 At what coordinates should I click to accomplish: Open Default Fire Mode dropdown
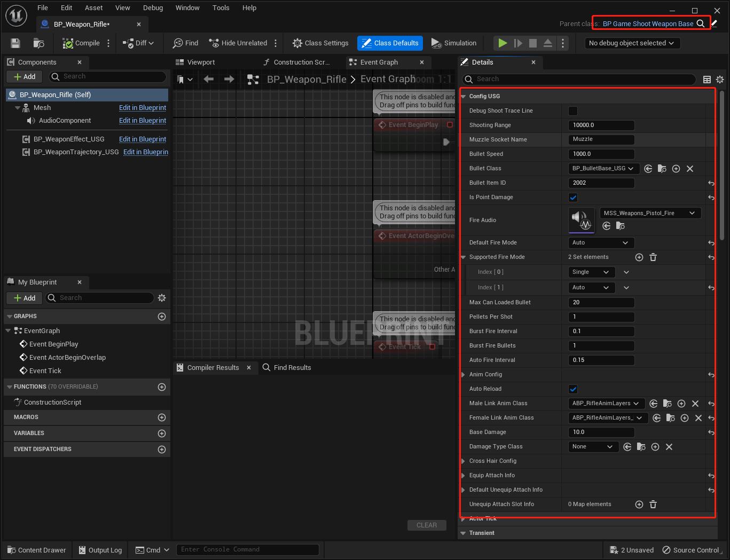coord(601,243)
